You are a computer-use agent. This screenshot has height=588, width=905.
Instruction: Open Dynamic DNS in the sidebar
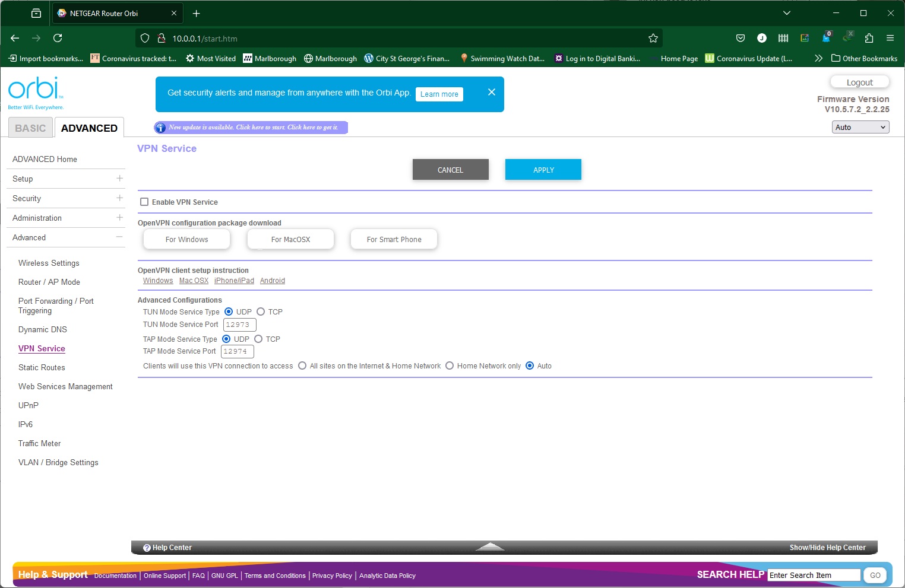43,329
